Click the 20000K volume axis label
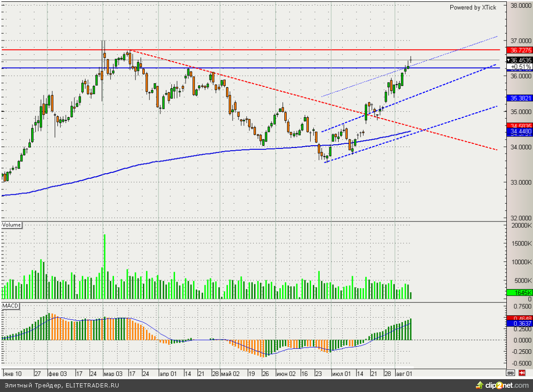 pyautogui.click(x=522, y=225)
